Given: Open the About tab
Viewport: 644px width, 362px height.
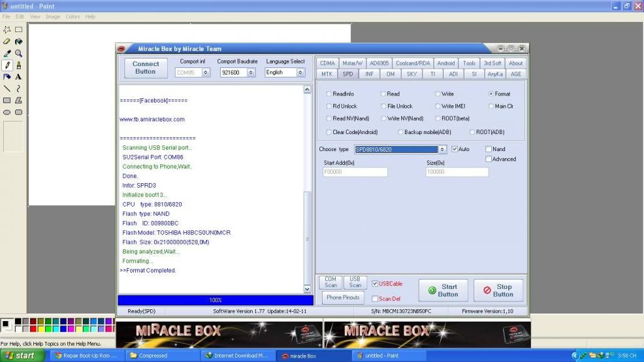Looking at the screenshot, I should [x=516, y=63].
